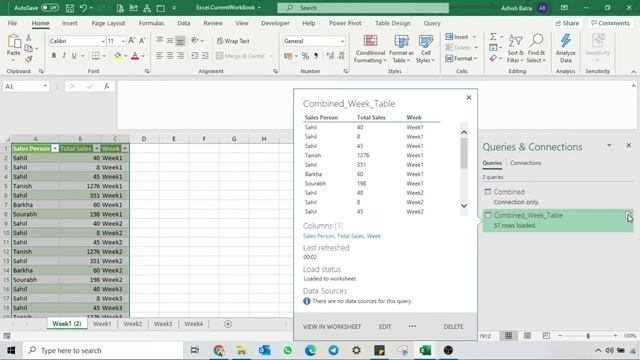Click EDIT in the query preview
The height and width of the screenshot is (360, 640).
pos(385,327)
